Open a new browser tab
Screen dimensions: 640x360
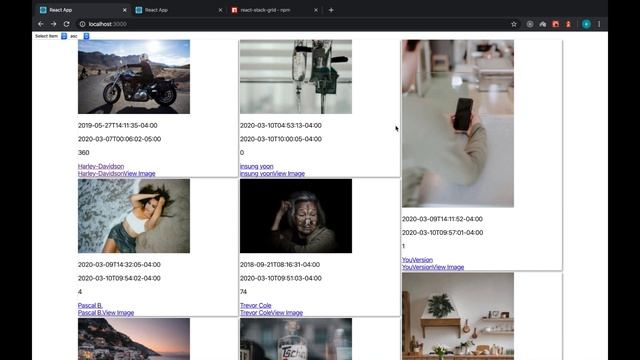pos(331,10)
